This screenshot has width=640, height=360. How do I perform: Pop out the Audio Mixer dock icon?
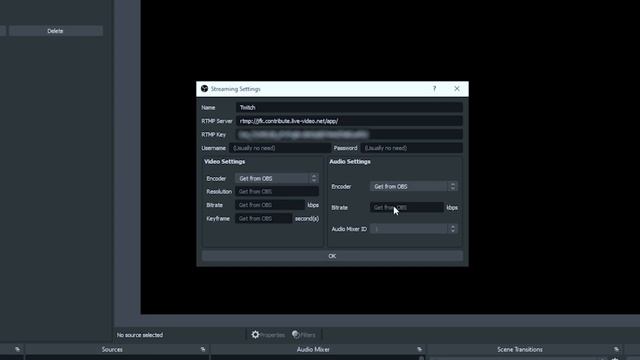click(419, 349)
